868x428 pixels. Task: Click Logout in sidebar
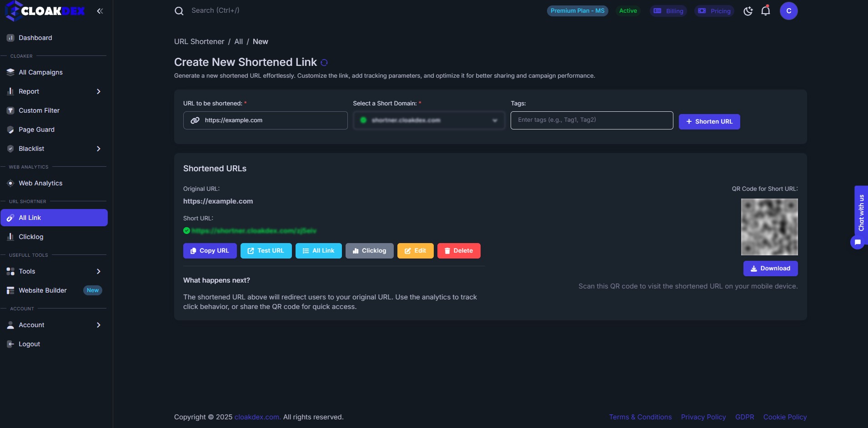coord(54,344)
